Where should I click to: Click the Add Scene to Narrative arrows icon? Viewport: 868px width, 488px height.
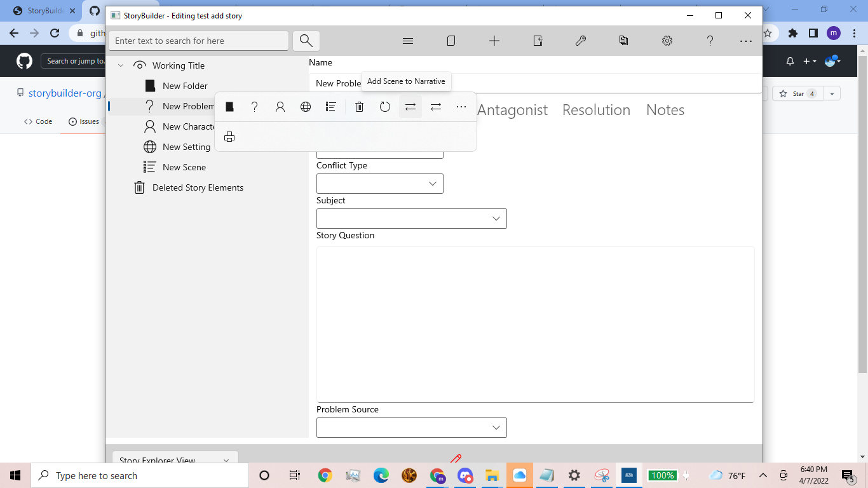point(410,106)
